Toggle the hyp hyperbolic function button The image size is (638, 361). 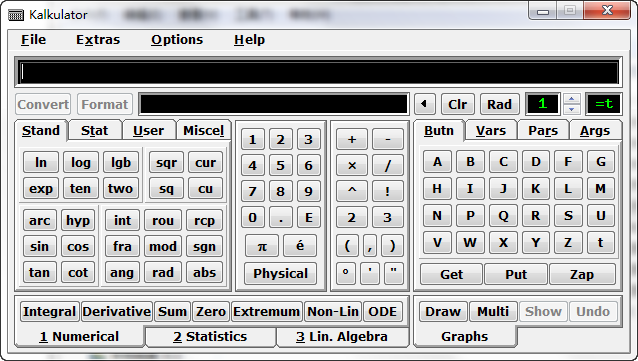click(78, 220)
